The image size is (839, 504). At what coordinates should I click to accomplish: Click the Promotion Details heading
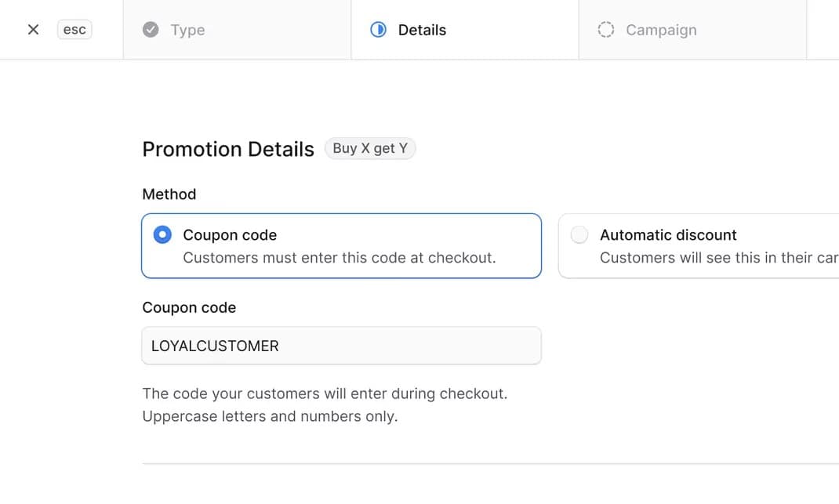[x=228, y=149]
